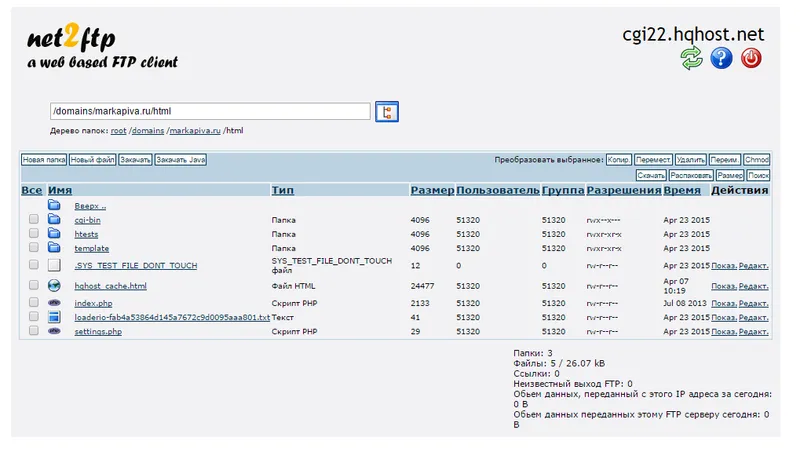Check the cgi-bin row checkbox

[34, 219]
